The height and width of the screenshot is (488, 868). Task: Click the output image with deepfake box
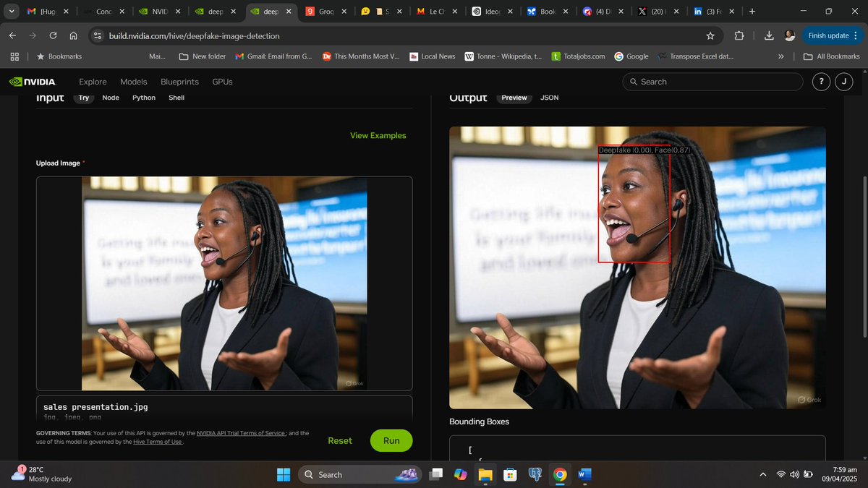[637, 267]
